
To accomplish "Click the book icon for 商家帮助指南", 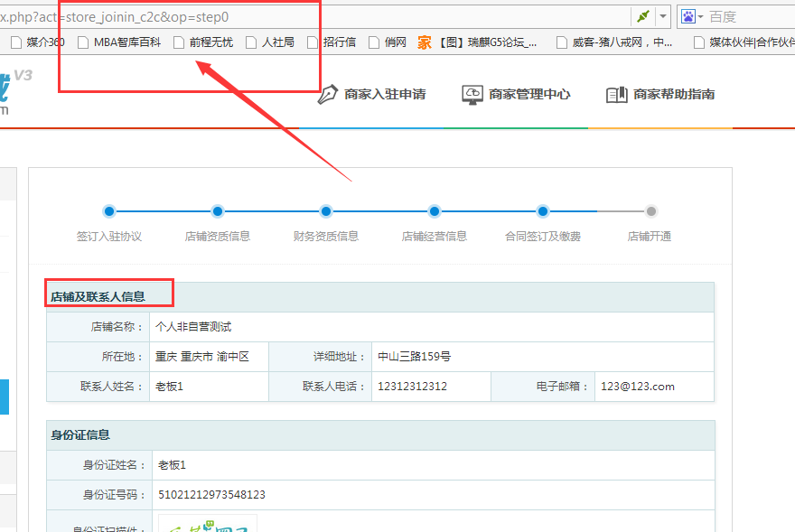I will (x=616, y=94).
